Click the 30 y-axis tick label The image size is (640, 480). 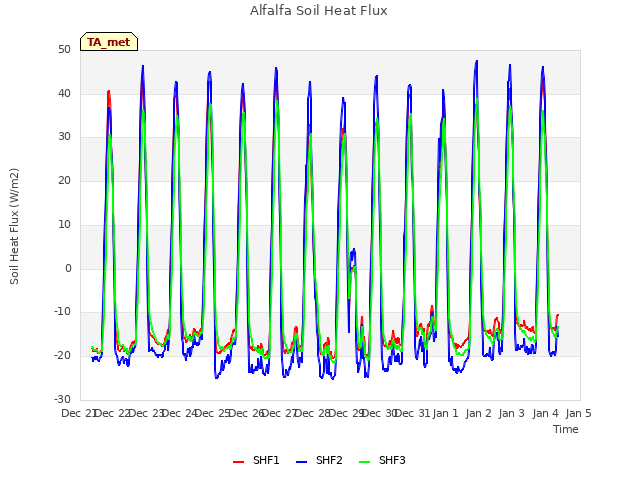point(64,137)
